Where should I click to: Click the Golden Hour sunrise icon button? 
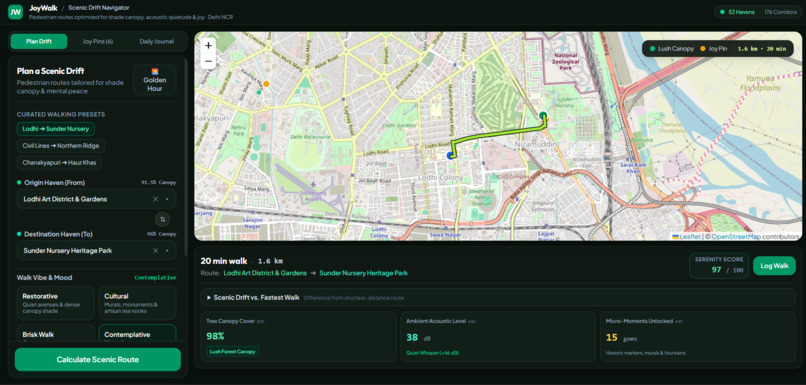click(x=155, y=80)
